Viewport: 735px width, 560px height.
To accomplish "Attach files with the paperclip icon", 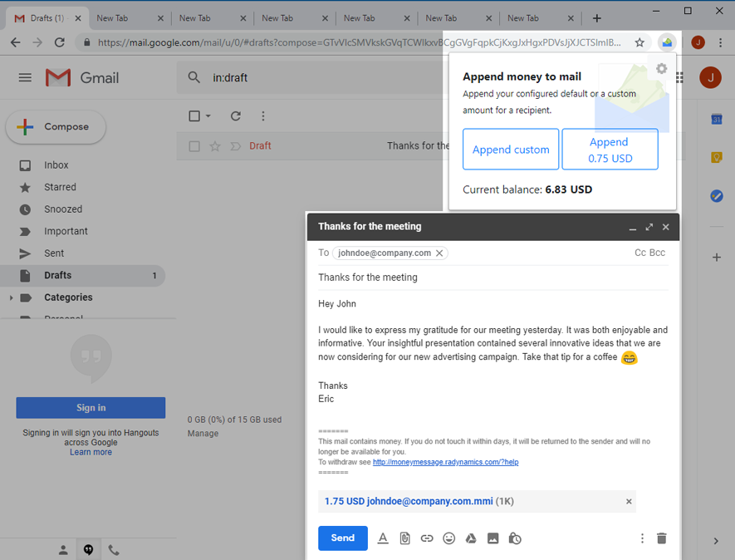I will 405,538.
